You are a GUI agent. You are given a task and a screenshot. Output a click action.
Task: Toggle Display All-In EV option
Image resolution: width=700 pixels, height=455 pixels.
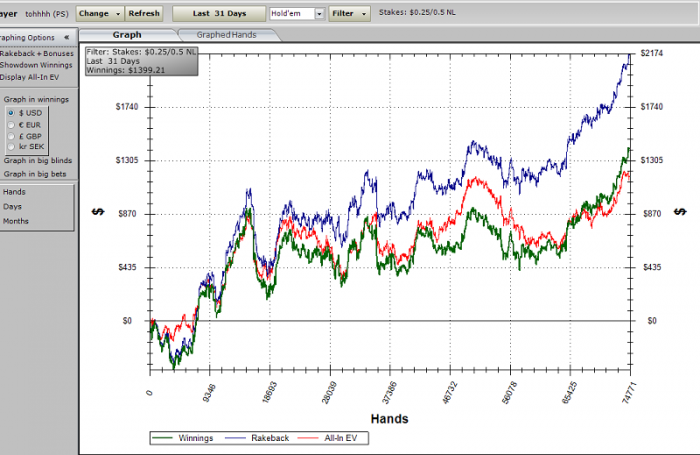pyautogui.click(x=29, y=77)
